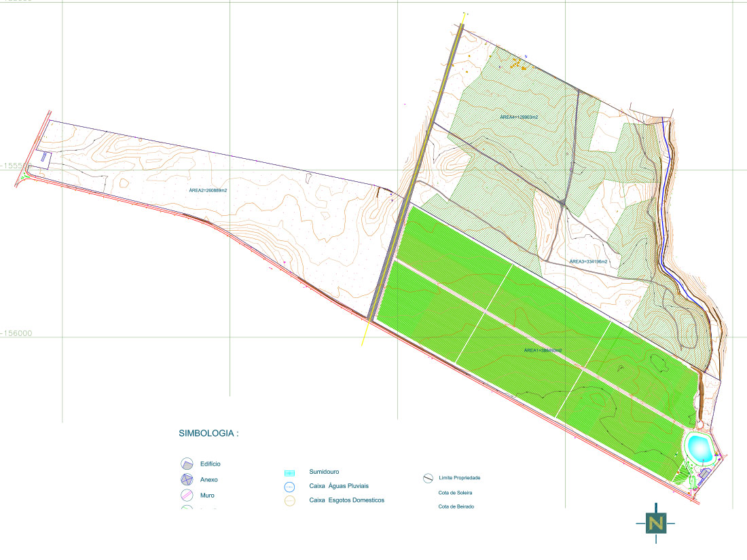The image size is (747, 560).
Task: Click the ÁREA3=334196m2 parcel label
Action: [x=588, y=261]
